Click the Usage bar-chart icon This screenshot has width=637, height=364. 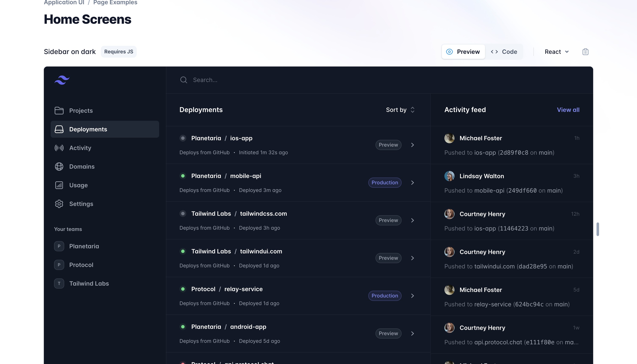click(59, 185)
